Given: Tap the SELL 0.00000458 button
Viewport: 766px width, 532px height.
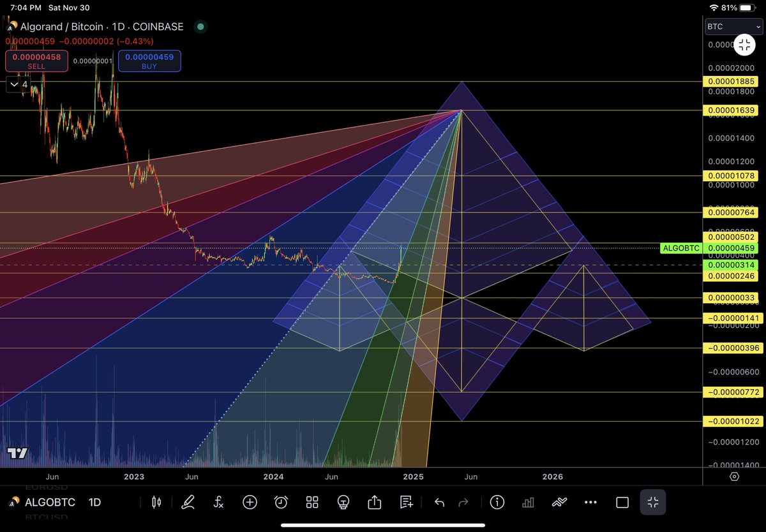Looking at the screenshot, I should coord(36,61).
